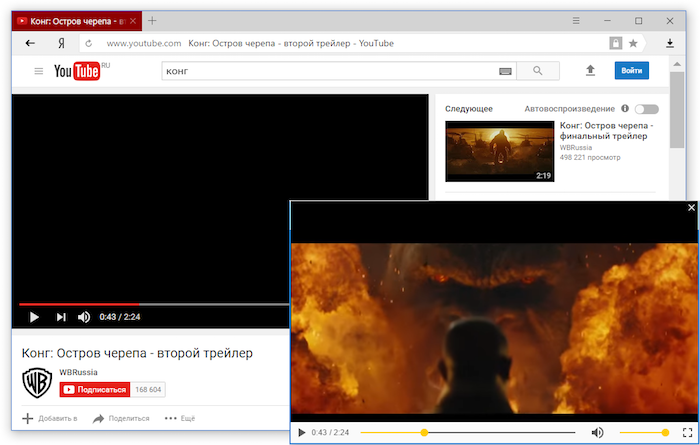This screenshot has height=445, width=700.
Task: Click the 0:43 / 2:24 time in pop-out player
Action: pos(330,433)
